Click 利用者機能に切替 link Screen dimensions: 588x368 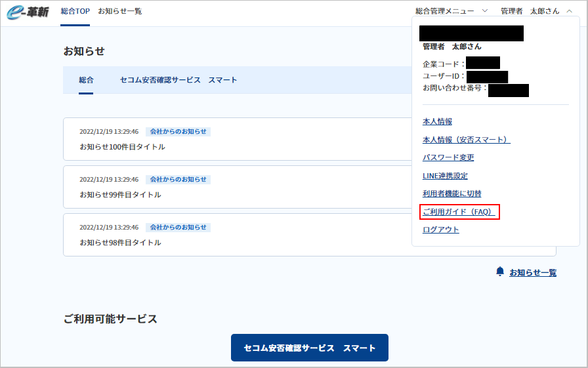pyautogui.click(x=452, y=194)
